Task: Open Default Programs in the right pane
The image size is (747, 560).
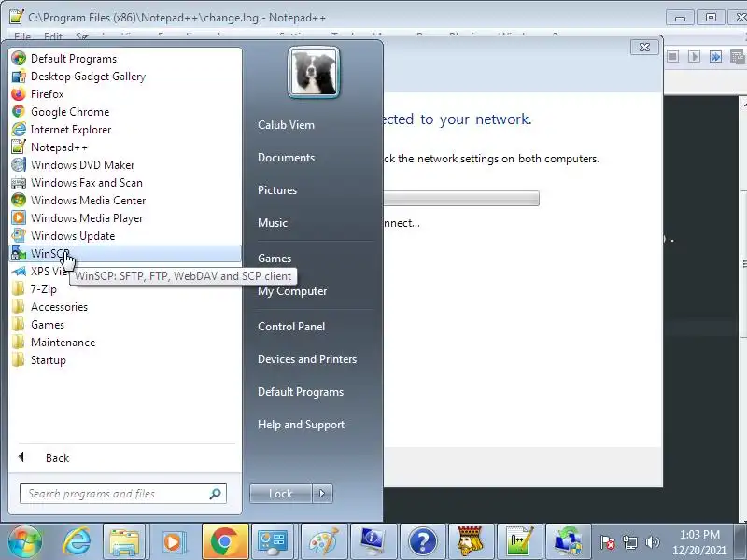Action: [x=301, y=392]
